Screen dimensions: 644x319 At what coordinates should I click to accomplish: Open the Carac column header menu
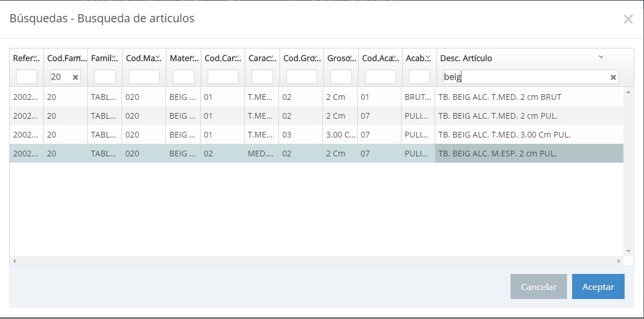click(x=272, y=56)
